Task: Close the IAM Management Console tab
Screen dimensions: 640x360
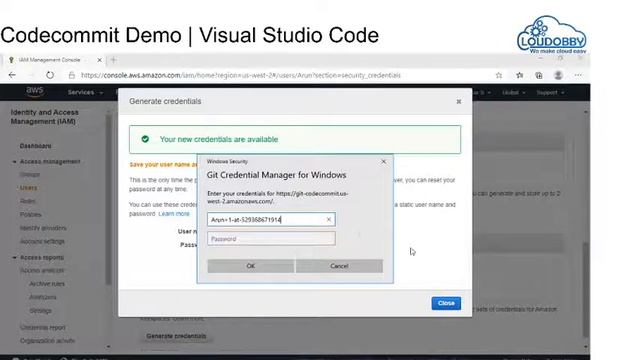Action: point(99,60)
